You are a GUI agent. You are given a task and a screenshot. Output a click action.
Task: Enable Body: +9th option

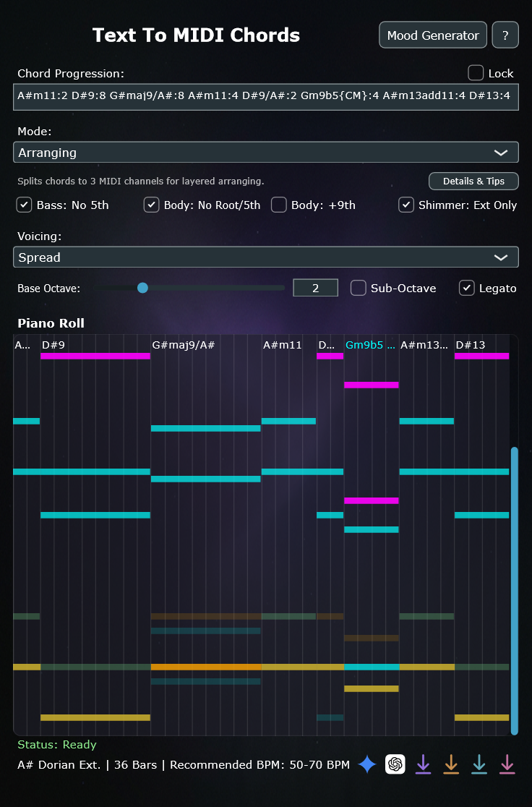[279, 205]
